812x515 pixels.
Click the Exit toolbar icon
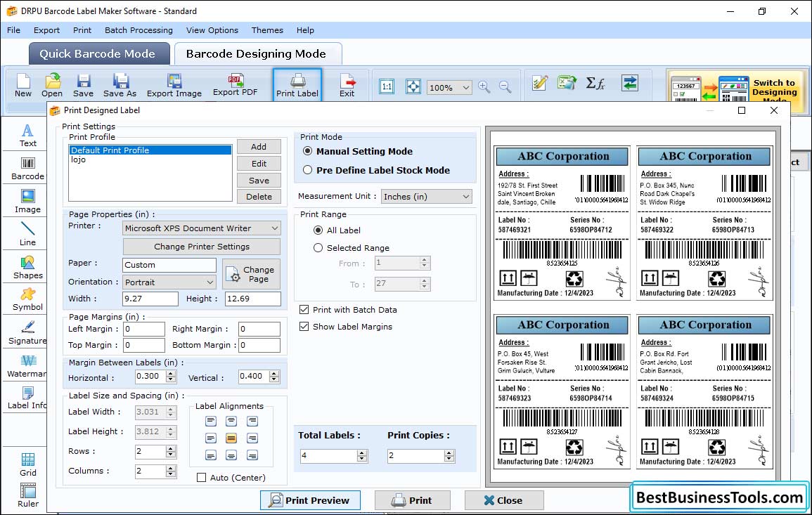(x=347, y=86)
